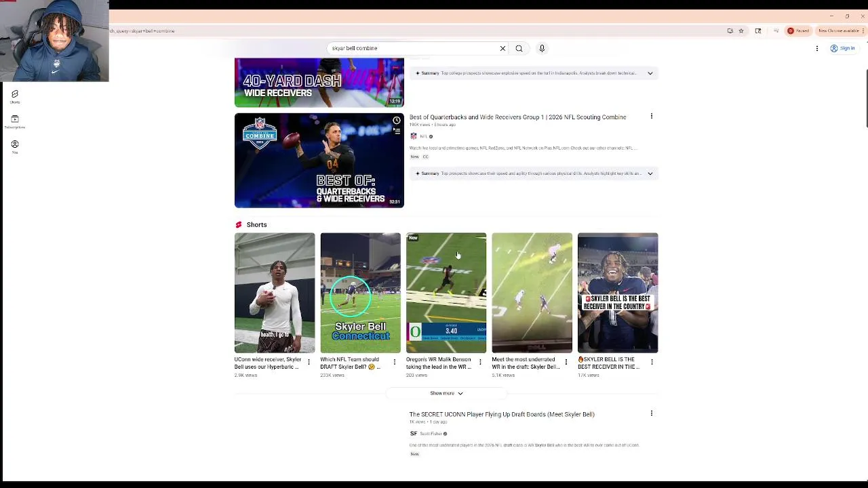Screen dimensions: 868x488
Task: Play UConn wide receiver Hyperbaric short
Action: coord(275,293)
